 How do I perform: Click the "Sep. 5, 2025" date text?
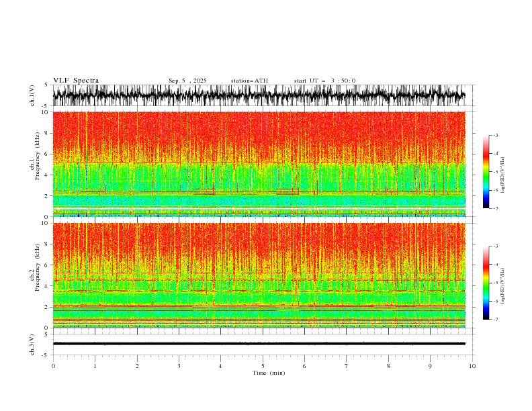(x=187, y=81)
